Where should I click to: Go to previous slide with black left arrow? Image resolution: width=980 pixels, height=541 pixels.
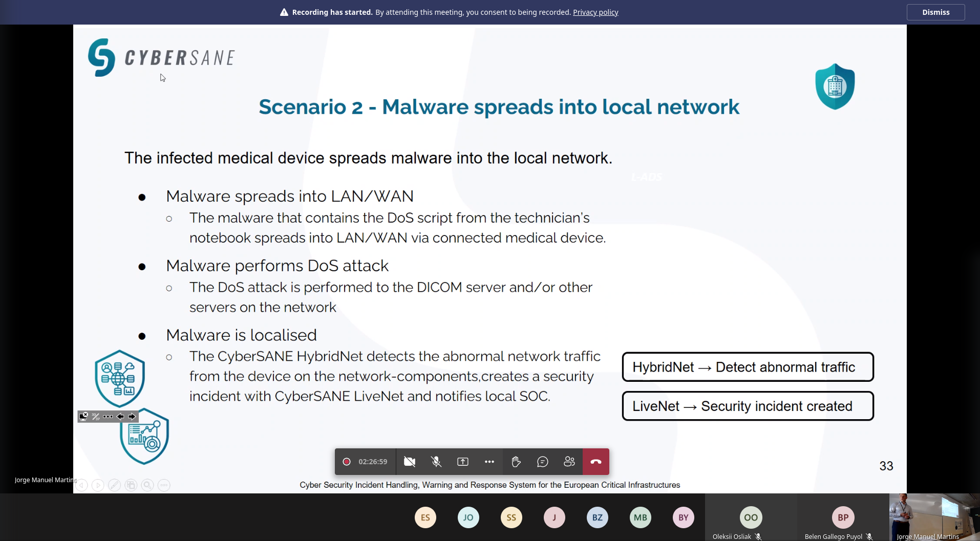tap(120, 417)
